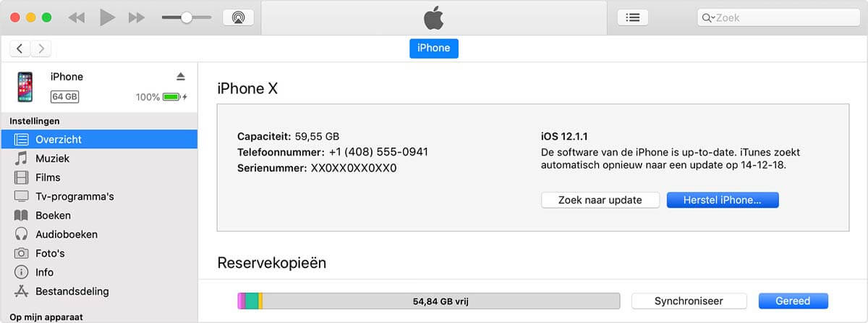Open Bestandsdeling in the sidebar
868x323 pixels.
98,291
